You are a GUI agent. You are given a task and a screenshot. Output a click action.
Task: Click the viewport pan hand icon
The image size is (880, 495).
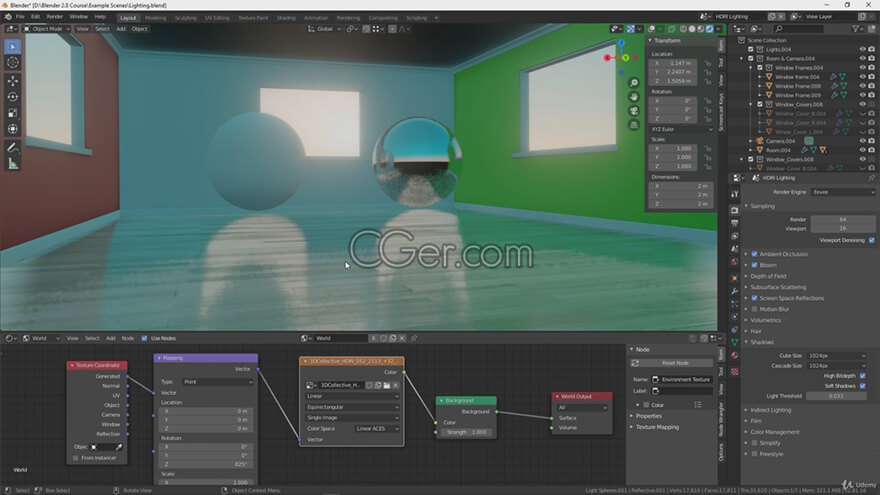click(x=634, y=97)
